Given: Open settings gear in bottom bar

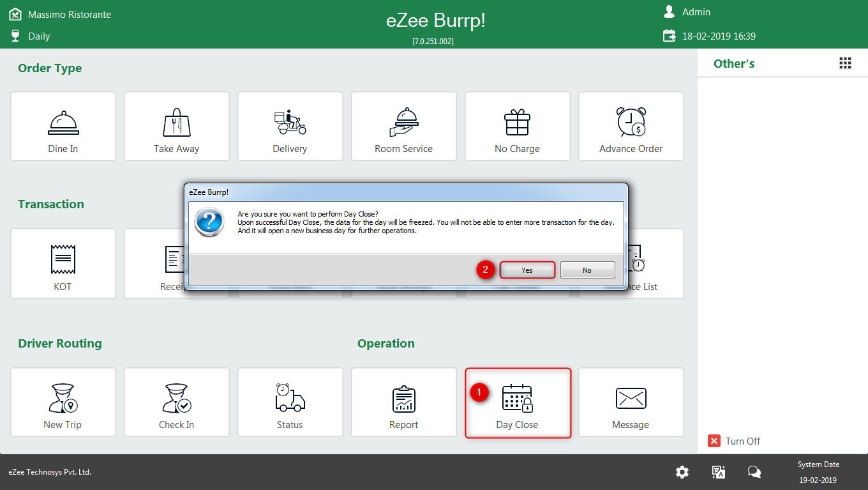Looking at the screenshot, I should pyautogui.click(x=682, y=472).
